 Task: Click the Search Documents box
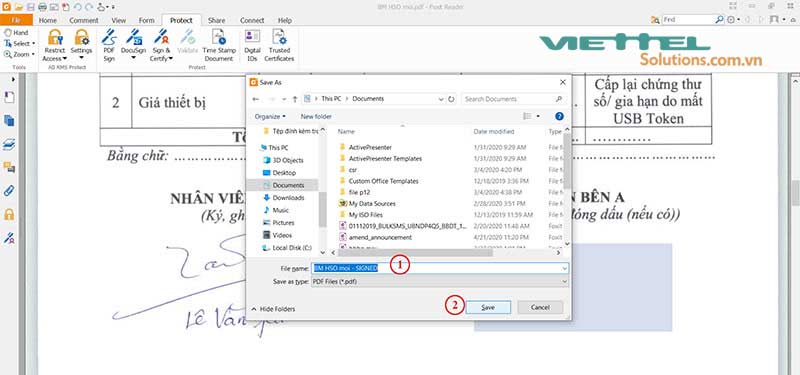click(514, 99)
